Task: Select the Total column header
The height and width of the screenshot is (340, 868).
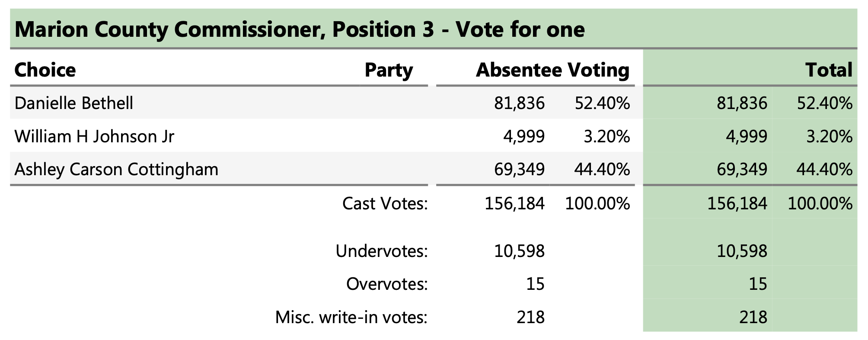Action: pos(829,70)
